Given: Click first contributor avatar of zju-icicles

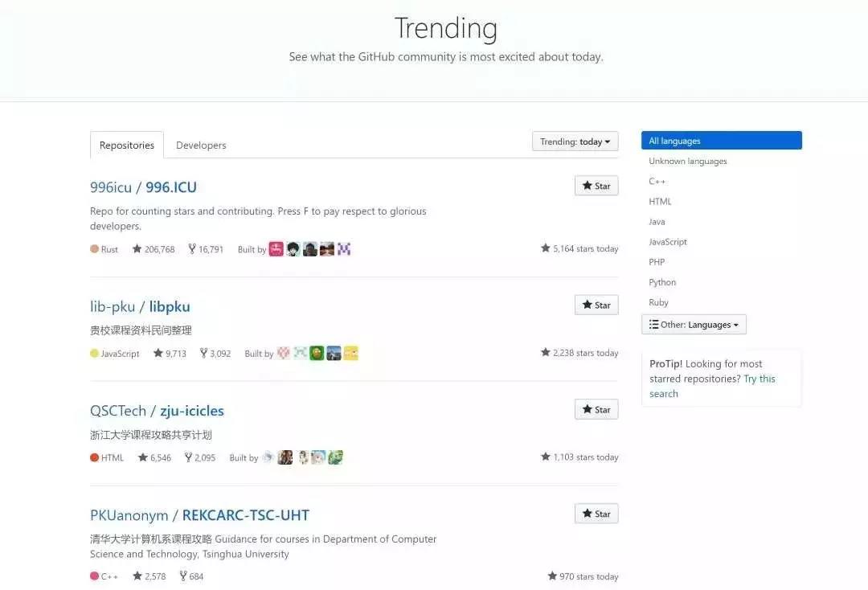Looking at the screenshot, I should tap(268, 457).
